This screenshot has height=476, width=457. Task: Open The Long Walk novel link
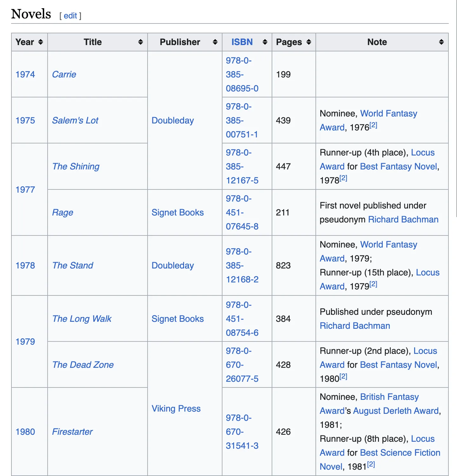[82, 319]
